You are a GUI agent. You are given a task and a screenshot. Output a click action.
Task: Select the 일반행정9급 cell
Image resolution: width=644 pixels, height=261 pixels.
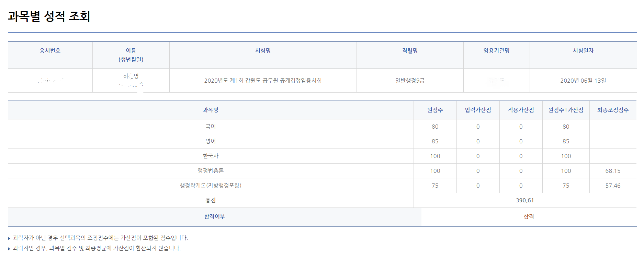410,81
